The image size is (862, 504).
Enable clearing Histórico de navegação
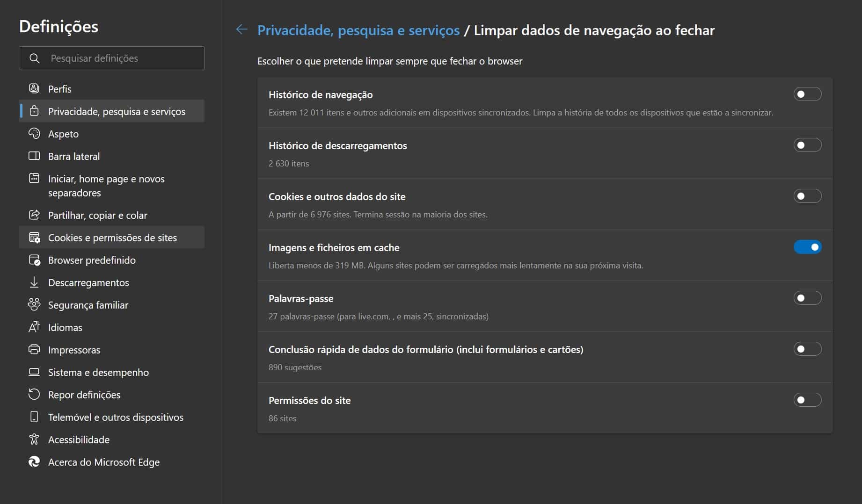[x=807, y=94]
